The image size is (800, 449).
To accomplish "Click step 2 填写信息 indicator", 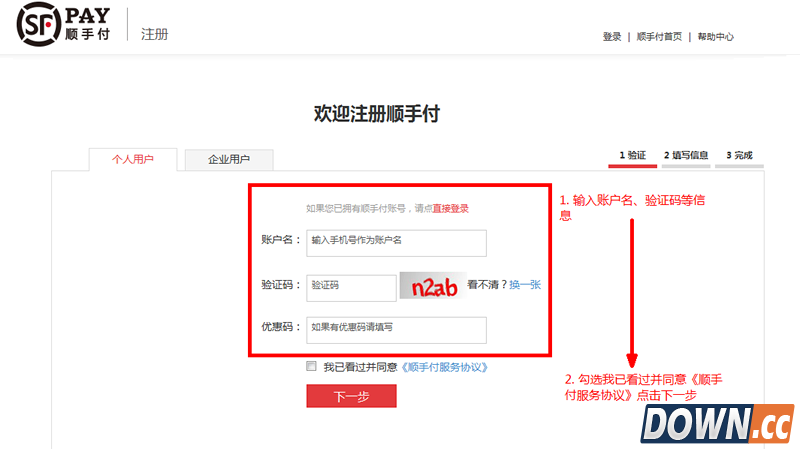I will (685, 156).
